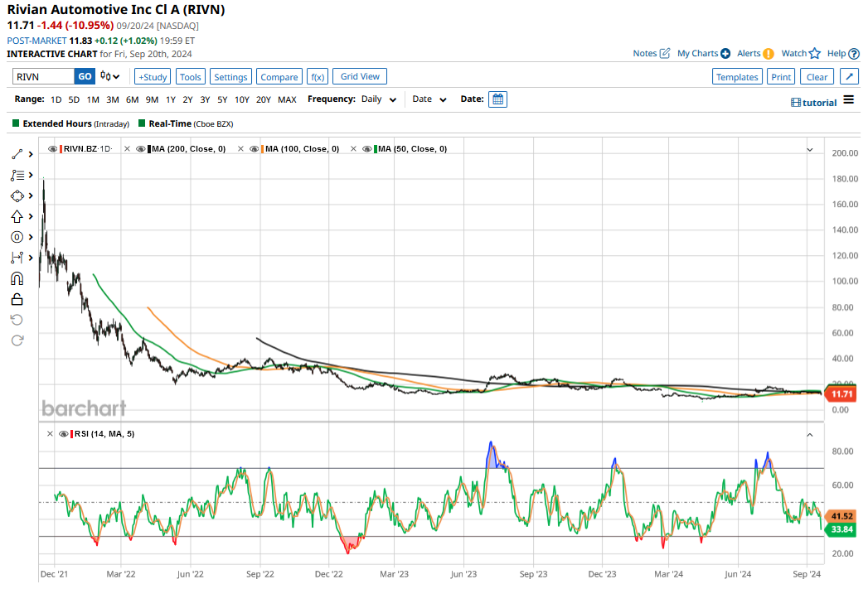Toggle visibility of MA 50 overlay

(x=367, y=149)
